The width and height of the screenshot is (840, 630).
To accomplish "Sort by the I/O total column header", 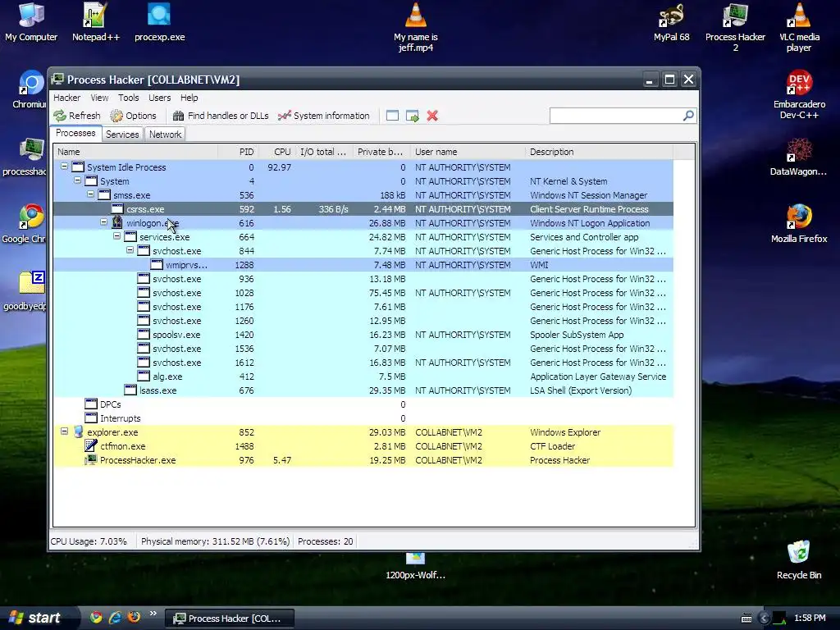I will tap(323, 152).
